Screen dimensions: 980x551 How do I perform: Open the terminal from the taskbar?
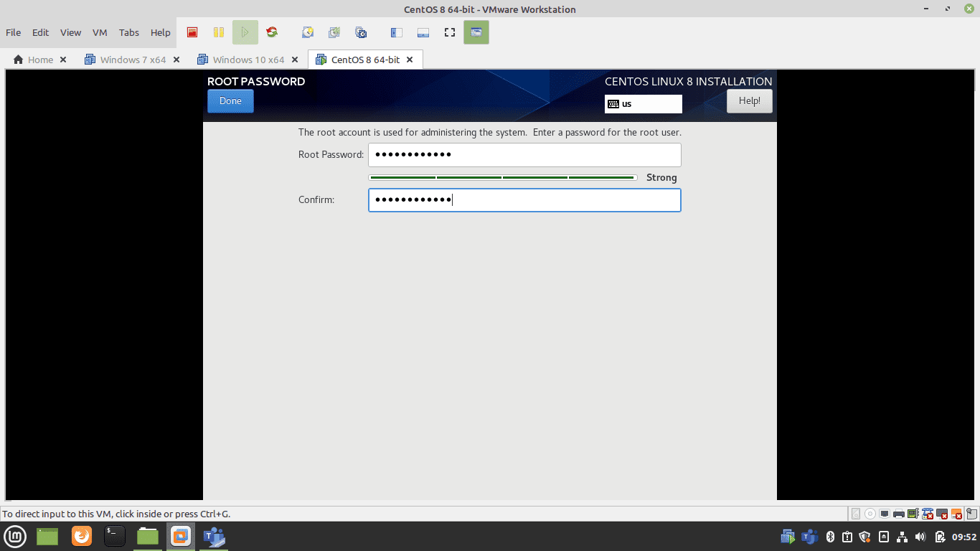(115, 536)
